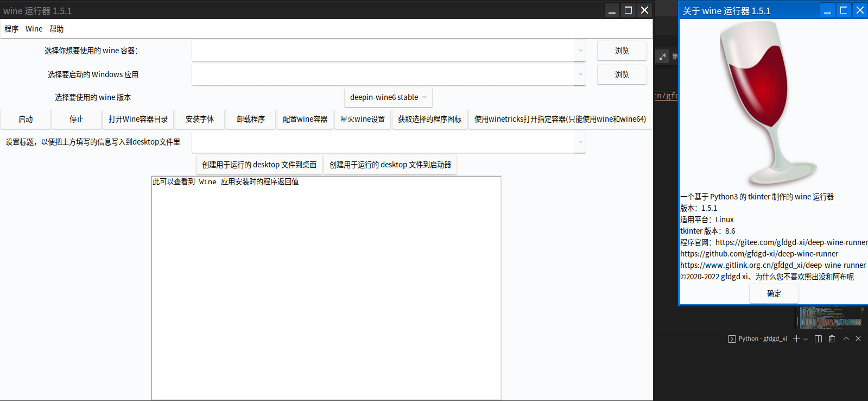Focus the wine 容器 path input field
This screenshot has width=868, height=401.
click(x=384, y=51)
